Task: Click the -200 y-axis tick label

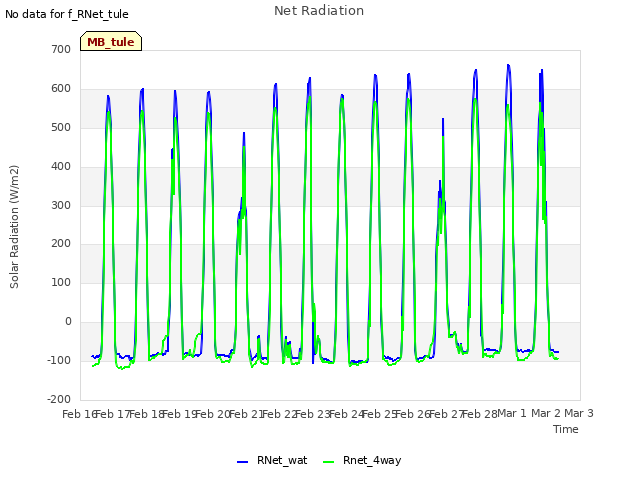Action: tap(59, 399)
